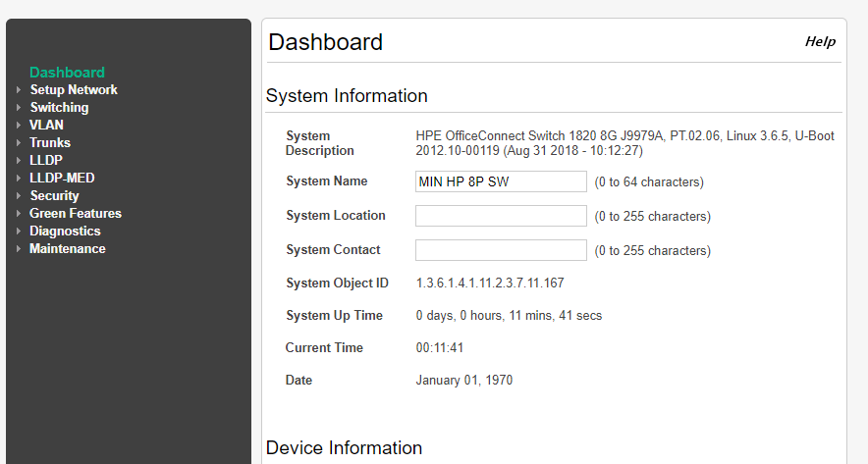Expand the Trunks menu arrow
The height and width of the screenshot is (464, 868).
pyautogui.click(x=19, y=142)
